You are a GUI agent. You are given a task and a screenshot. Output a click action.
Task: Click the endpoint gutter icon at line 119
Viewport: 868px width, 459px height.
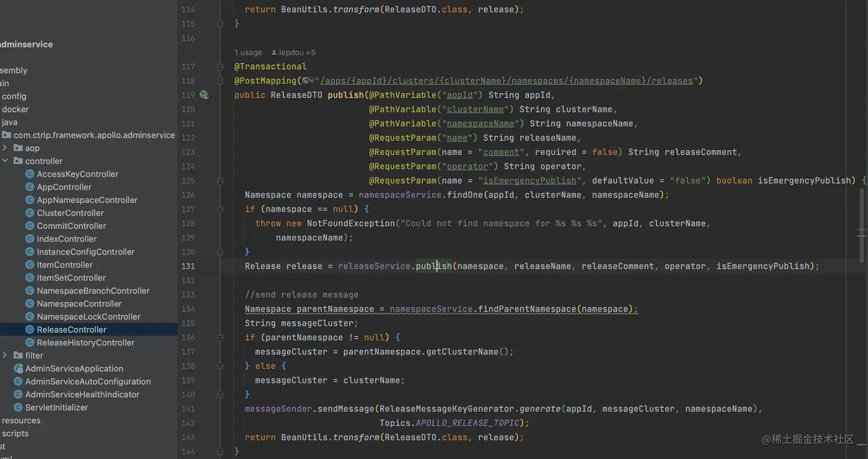(204, 95)
